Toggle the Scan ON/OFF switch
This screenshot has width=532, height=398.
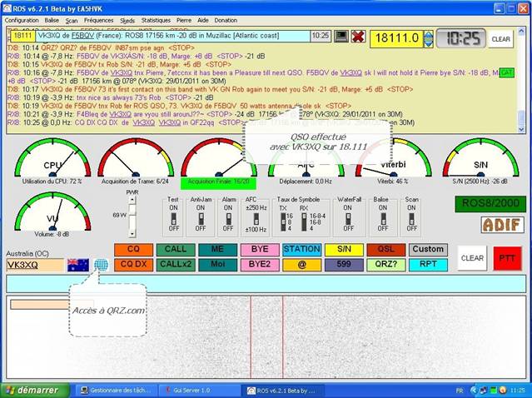coord(411,219)
